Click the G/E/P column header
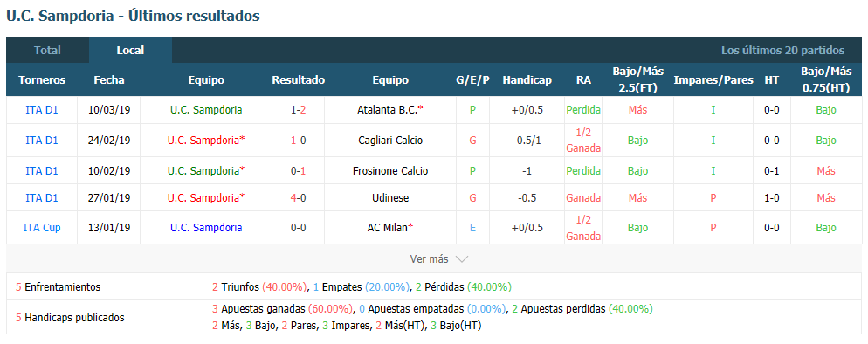Viewport: 868px width, 344px height. pos(472,79)
